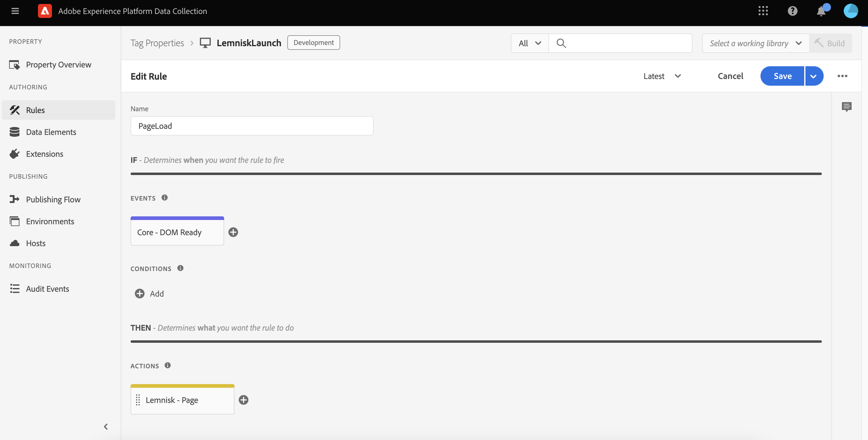The height and width of the screenshot is (440, 868).
Task: Click the PageLoad rule name input field
Action: coord(252,125)
